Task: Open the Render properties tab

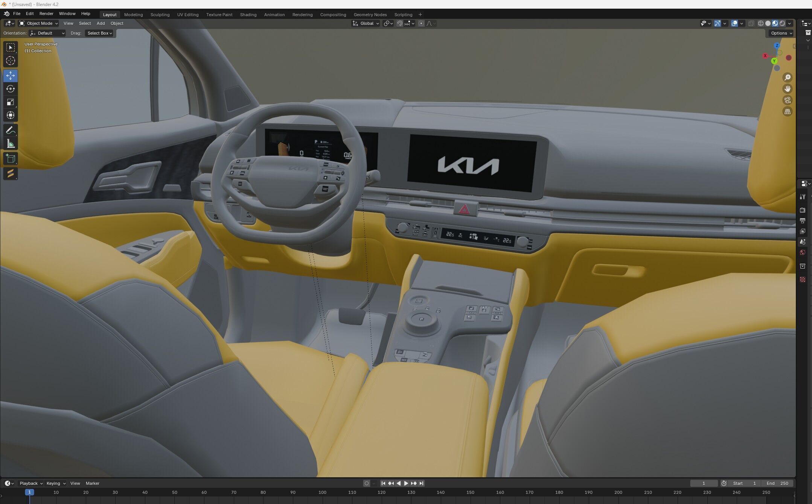Action: (803, 210)
